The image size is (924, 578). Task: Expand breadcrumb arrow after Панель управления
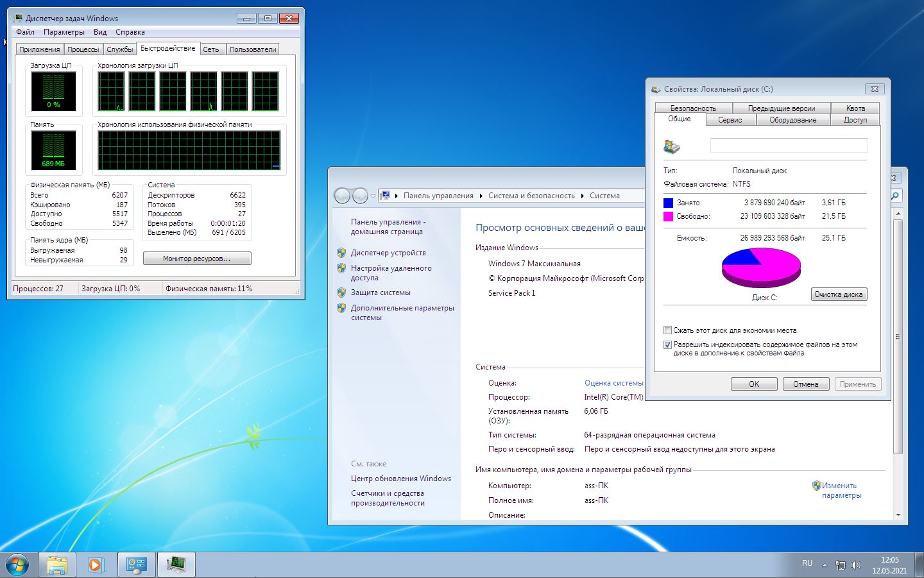tap(481, 196)
